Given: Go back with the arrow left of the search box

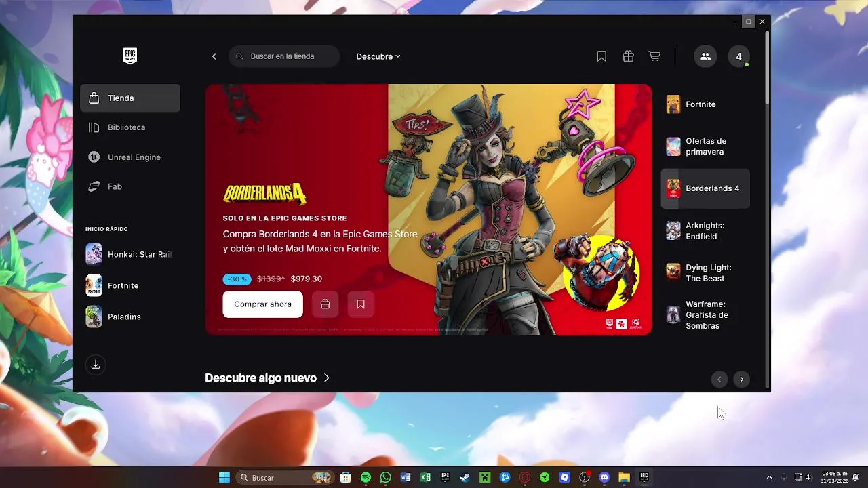Looking at the screenshot, I should [x=214, y=56].
